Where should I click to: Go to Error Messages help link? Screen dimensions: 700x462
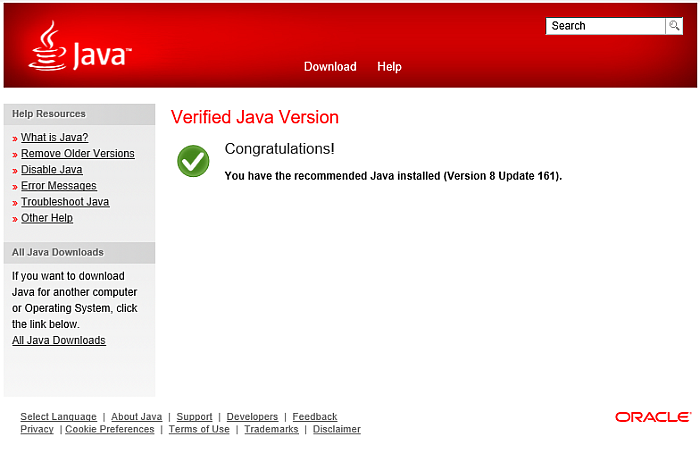[x=59, y=186]
